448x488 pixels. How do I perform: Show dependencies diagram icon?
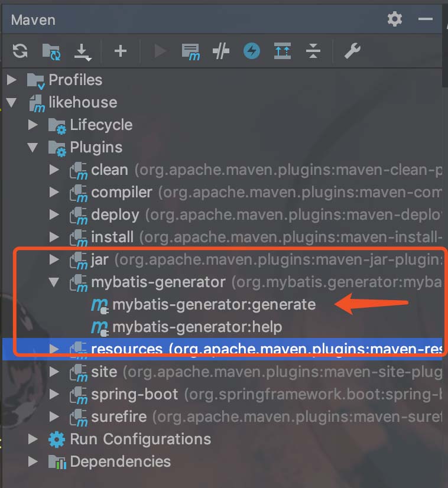click(x=283, y=51)
